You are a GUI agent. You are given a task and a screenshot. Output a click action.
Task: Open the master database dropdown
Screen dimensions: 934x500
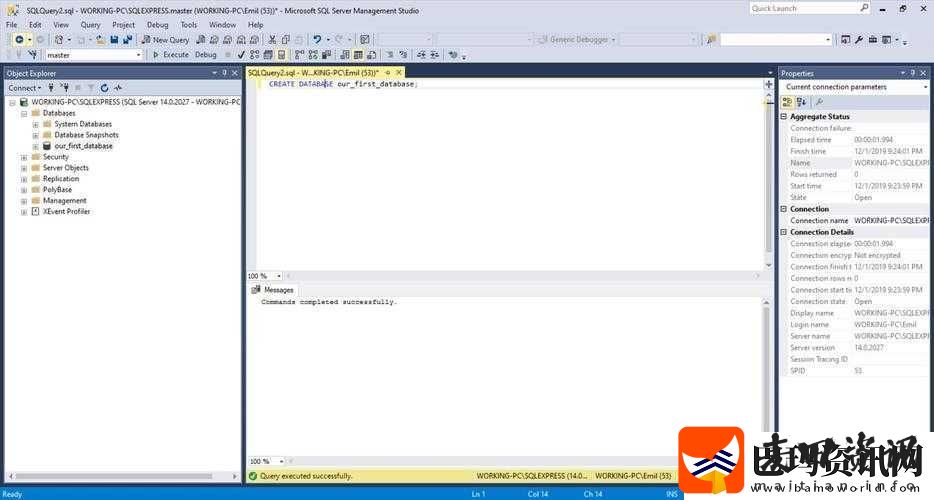coord(138,55)
